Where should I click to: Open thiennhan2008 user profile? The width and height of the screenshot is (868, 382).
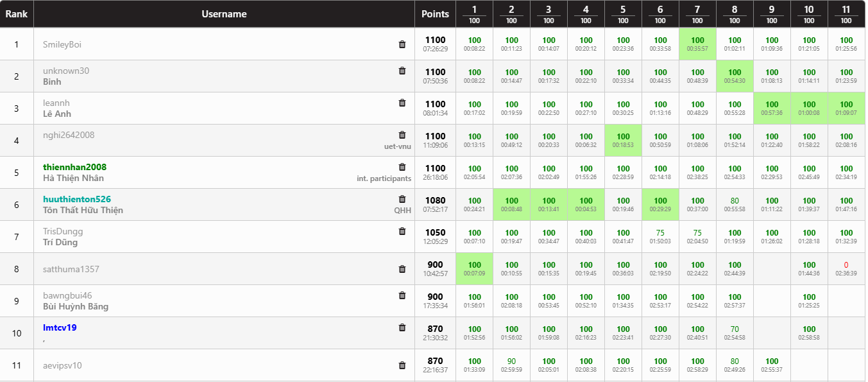pyautogui.click(x=74, y=168)
